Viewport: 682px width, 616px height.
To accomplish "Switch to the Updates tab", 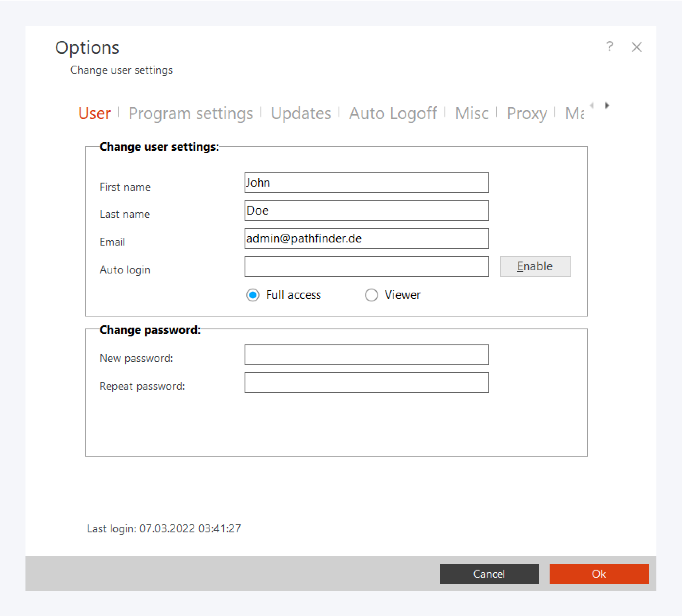I will tap(301, 113).
